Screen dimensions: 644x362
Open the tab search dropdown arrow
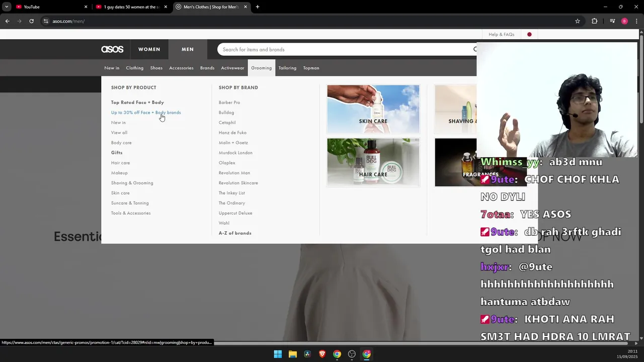point(7,7)
